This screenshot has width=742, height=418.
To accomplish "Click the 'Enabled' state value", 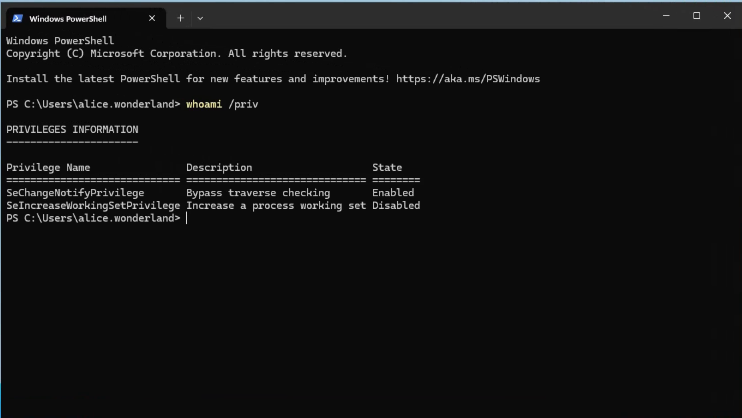I will click(x=392, y=192).
